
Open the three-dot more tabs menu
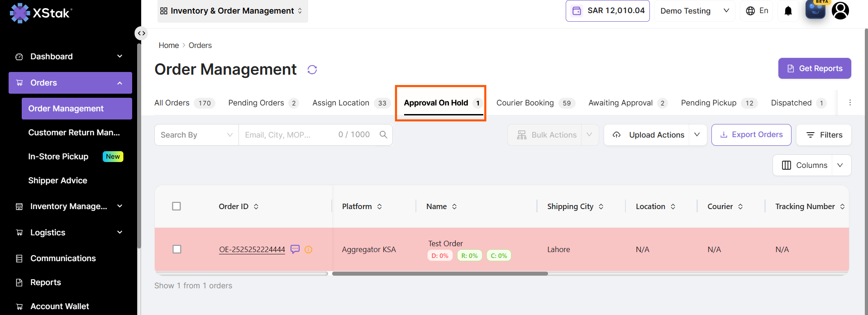[850, 103]
